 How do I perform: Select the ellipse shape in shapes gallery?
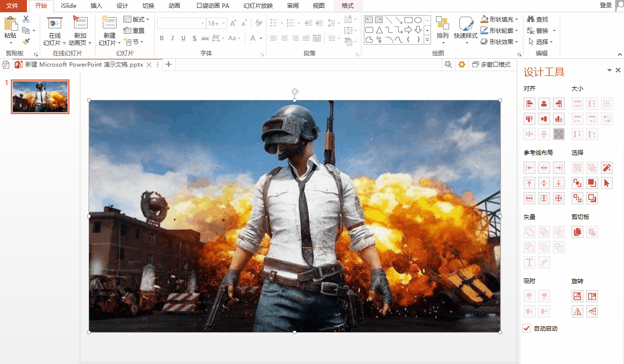click(x=418, y=20)
